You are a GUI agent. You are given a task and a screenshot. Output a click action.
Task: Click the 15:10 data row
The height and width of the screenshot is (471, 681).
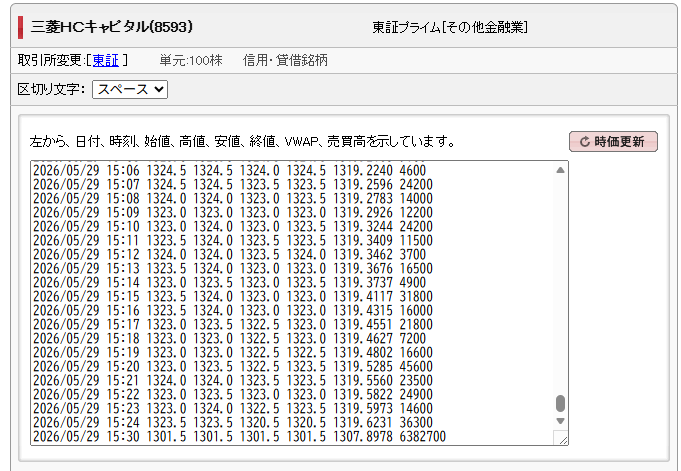(233, 226)
